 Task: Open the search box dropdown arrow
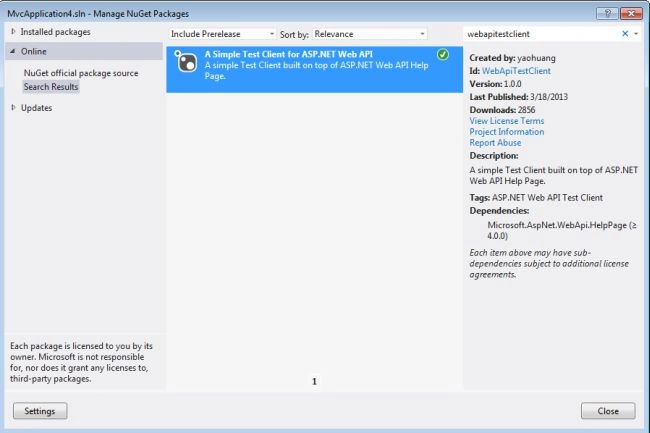coord(636,34)
